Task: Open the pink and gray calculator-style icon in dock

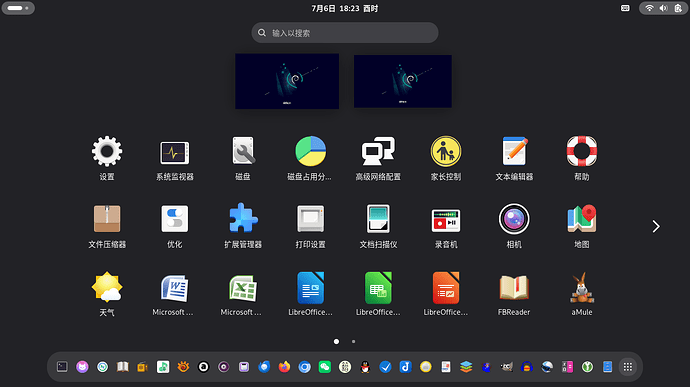Action: (x=567, y=367)
